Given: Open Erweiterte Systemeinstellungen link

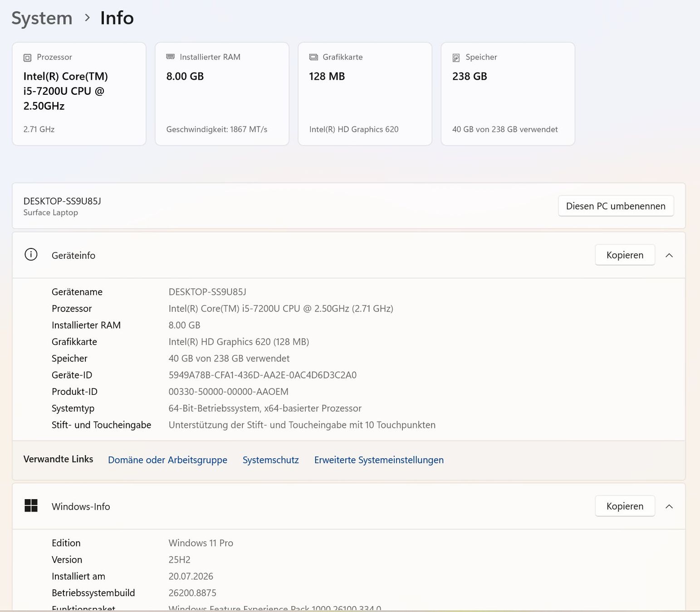Looking at the screenshot, I should (379, 460).
